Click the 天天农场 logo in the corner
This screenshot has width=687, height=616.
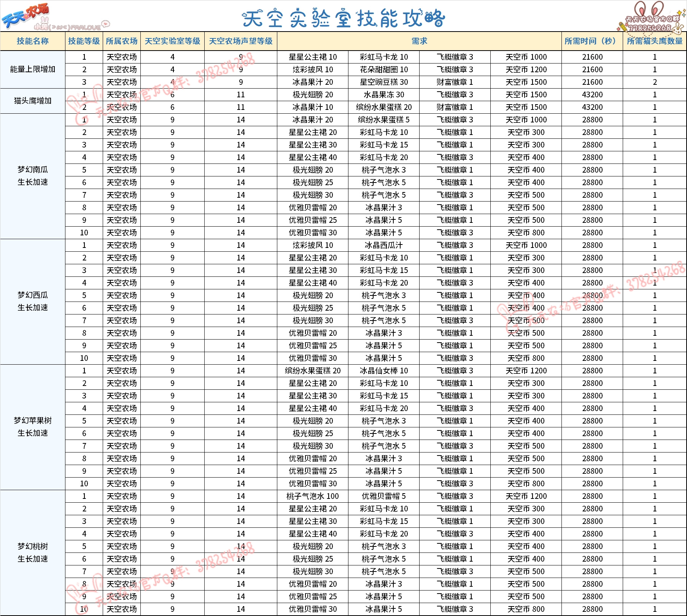click(26, 16)
